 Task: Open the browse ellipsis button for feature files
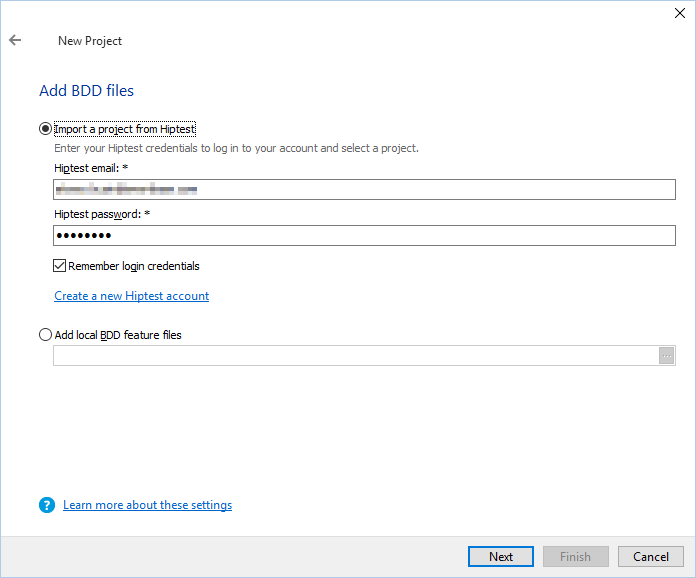666,356
